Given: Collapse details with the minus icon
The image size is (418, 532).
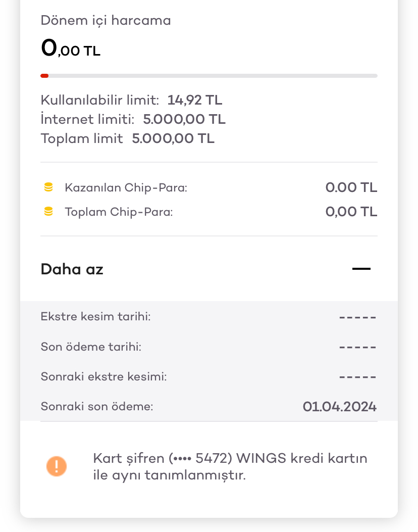Looking at the screenshot, I should point(361,269).
